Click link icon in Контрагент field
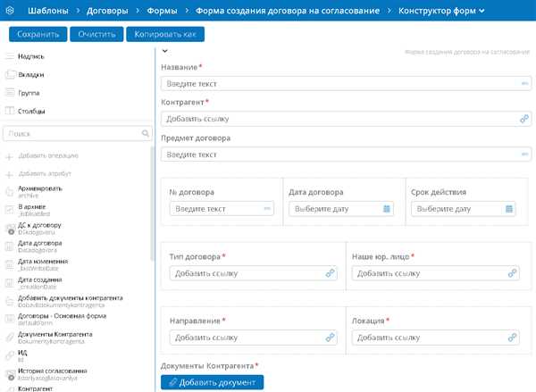The width and height of the screenshot is (536, 392). click(x=524, y=119)
